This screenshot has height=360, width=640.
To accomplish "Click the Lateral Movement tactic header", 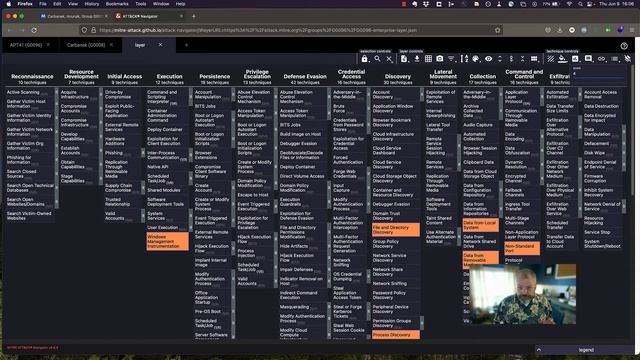I will (x=443, y=74).
